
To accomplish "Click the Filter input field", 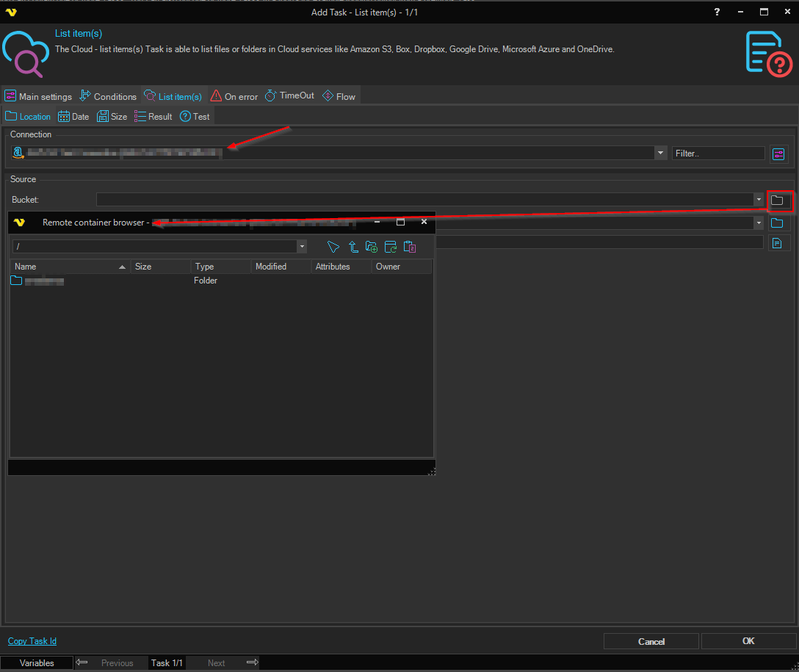I will coord(717,153).
